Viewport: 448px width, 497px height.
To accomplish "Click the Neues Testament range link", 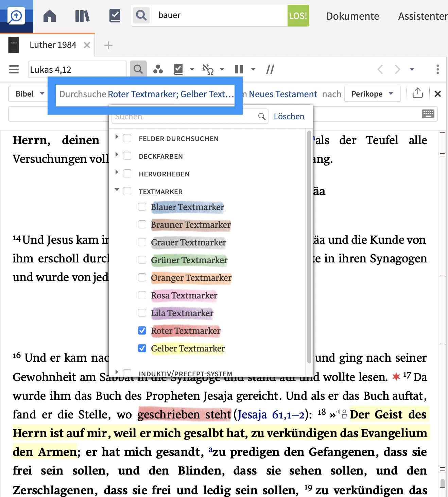I will tap(283, 94).
